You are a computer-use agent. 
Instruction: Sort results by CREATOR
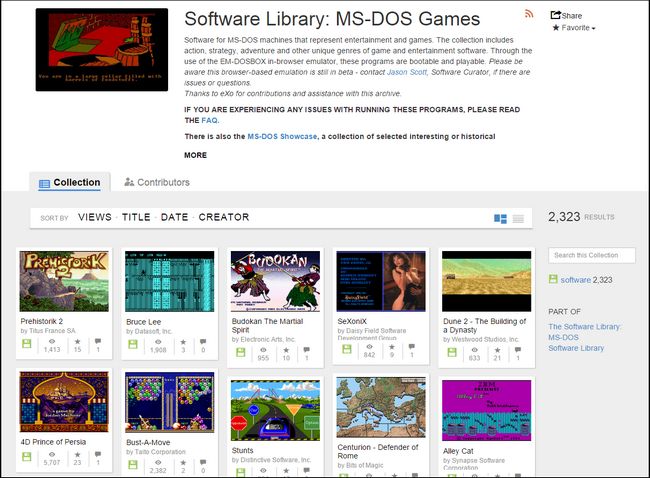coord(224,217)
